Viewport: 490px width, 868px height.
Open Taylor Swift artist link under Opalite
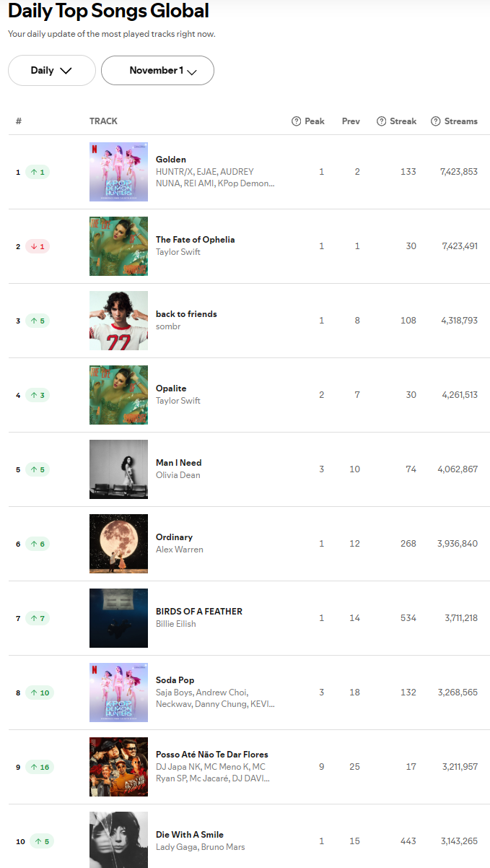point(178,401)
